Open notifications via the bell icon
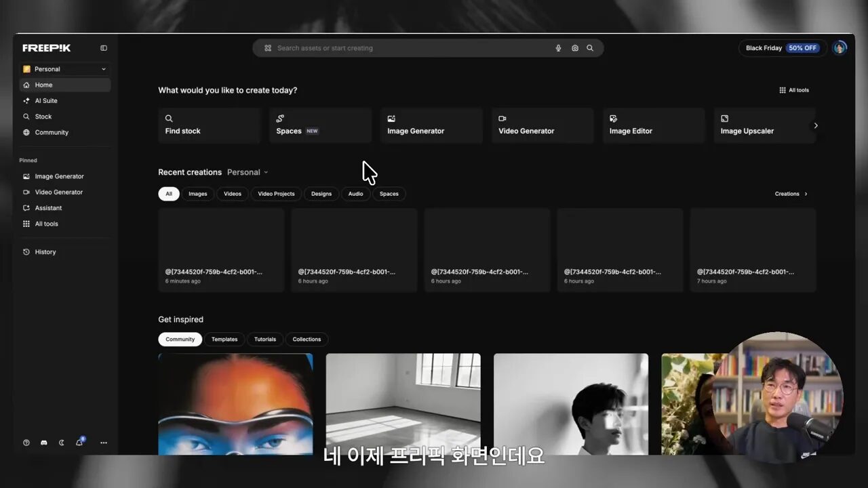 tap(79, 443)
